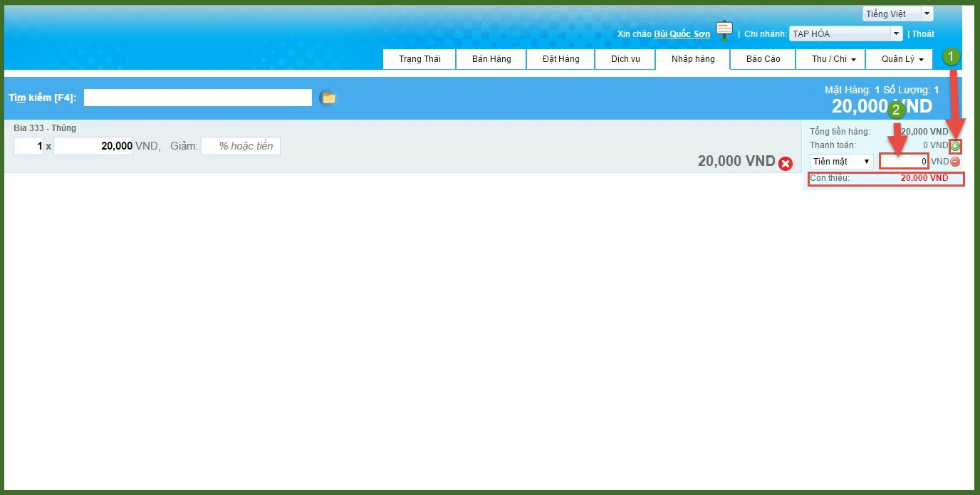Log out using the Thoát link

pos(923,34)
